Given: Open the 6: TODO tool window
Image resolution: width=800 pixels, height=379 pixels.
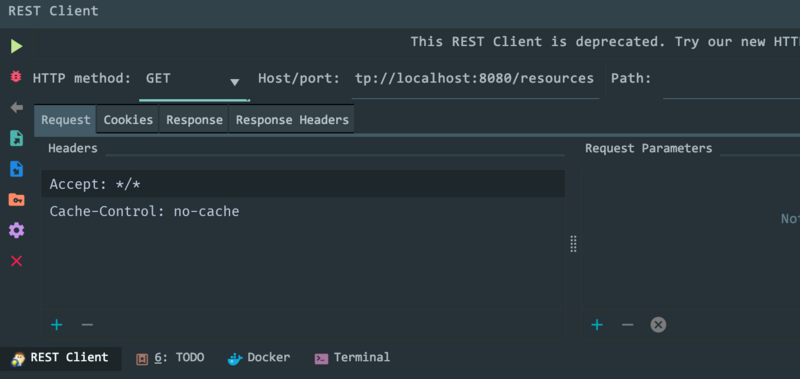Looking at the screenshot, I should click(170, 358).
